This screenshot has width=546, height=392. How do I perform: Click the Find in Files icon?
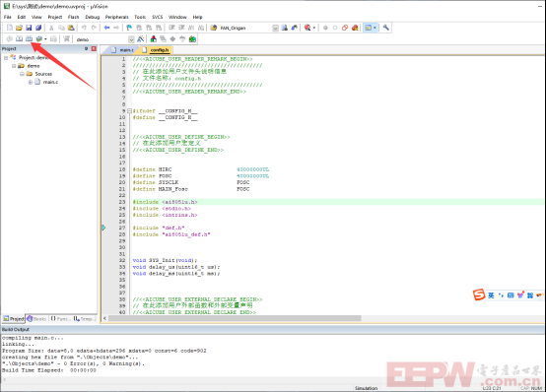click(x=214, y=28)
